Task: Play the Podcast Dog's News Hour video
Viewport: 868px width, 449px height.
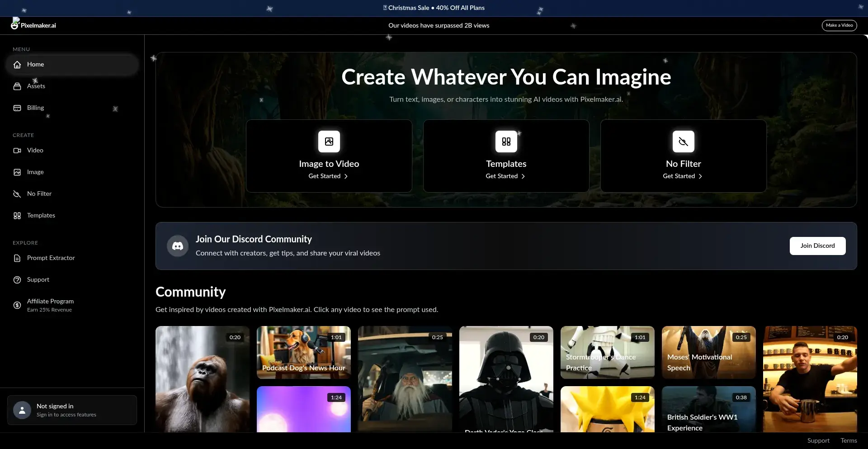Action: pyautogui.click(x=303, y=352)
